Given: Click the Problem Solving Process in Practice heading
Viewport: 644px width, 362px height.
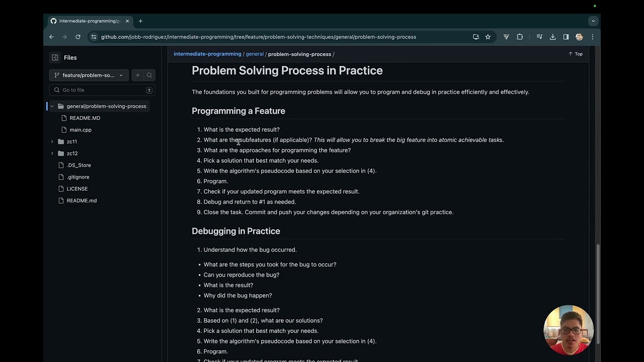Looking at the screenshot, I should pyautogui.click(x=287, y=70).
